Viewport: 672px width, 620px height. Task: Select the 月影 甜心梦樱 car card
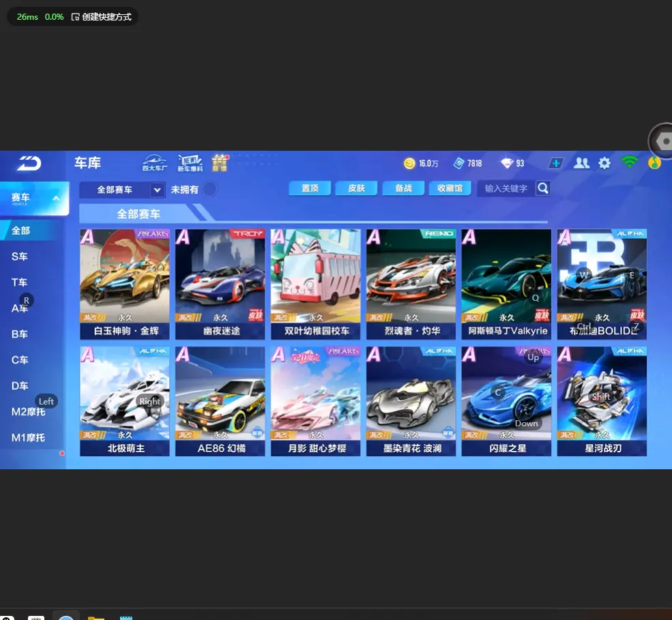(315, 402)
